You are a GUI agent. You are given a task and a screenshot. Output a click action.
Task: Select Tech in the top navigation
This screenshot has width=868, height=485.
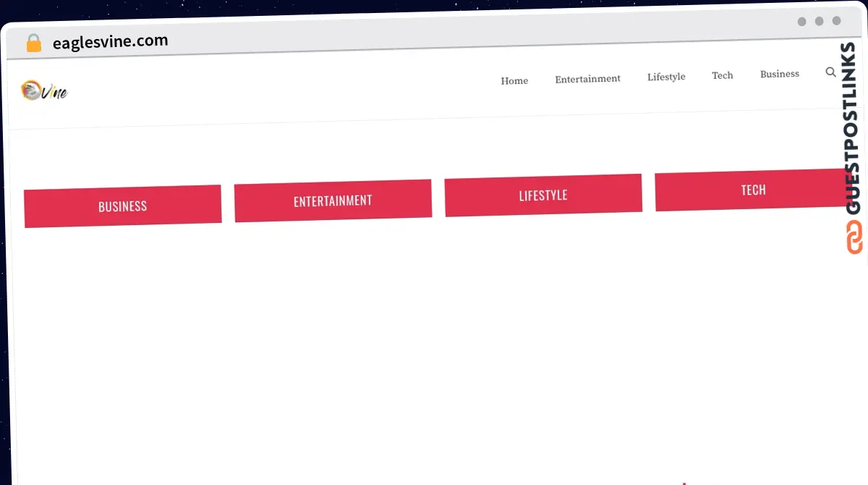[x=722, y=75]
